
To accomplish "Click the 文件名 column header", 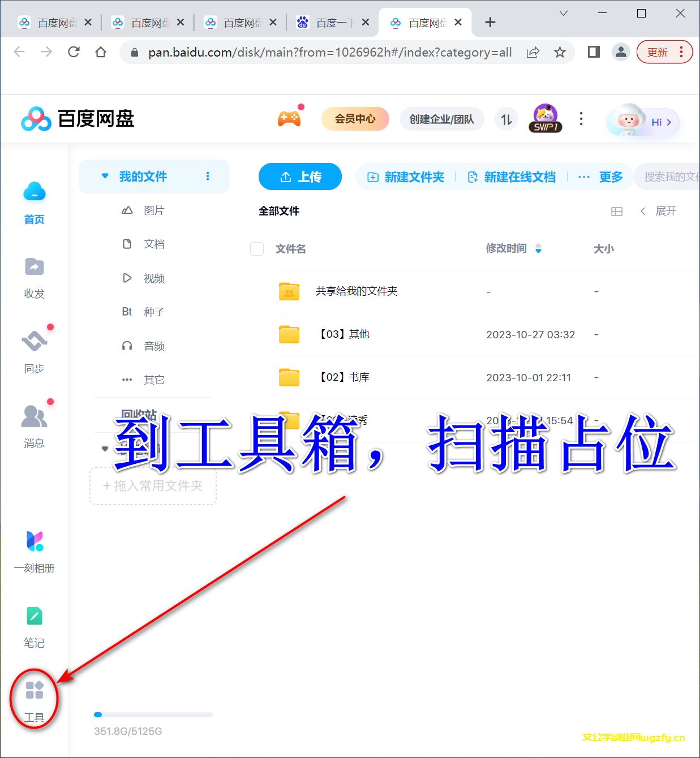I will pyautogui.click(x=291, y=249).
